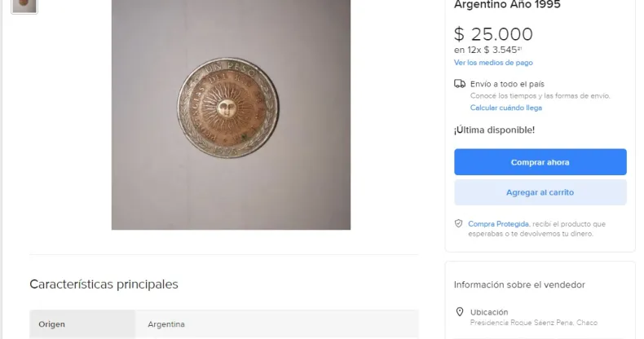Click the ¡Última disponible! label

pos(494,130)
